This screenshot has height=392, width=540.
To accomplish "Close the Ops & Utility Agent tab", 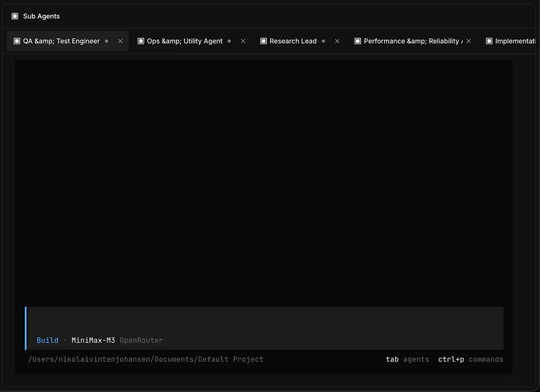I will (243, 41).
